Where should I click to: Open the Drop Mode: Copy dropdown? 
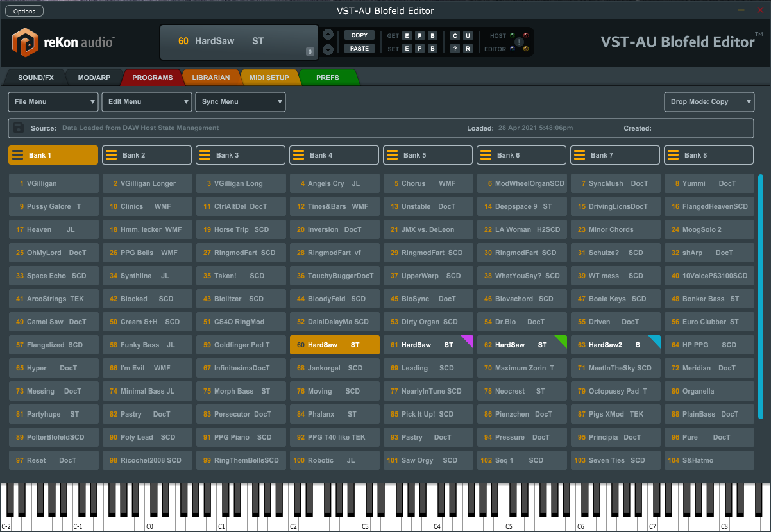pos(709,101)
